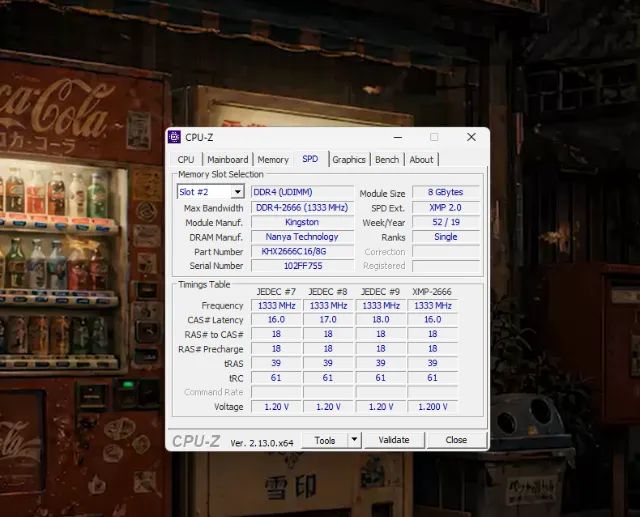Click the empty Correction field

pos(446,251)
